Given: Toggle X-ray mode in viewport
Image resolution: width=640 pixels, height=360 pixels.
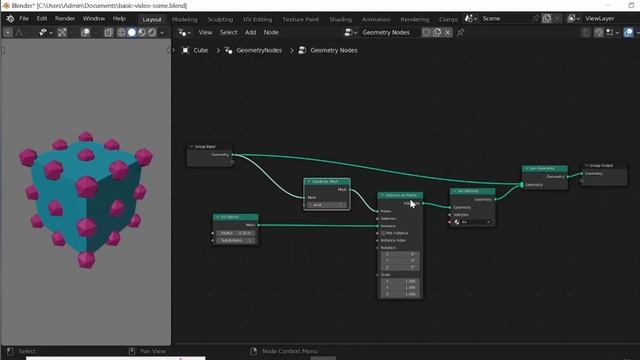Looking at the screenshot, I should [108, 32].
